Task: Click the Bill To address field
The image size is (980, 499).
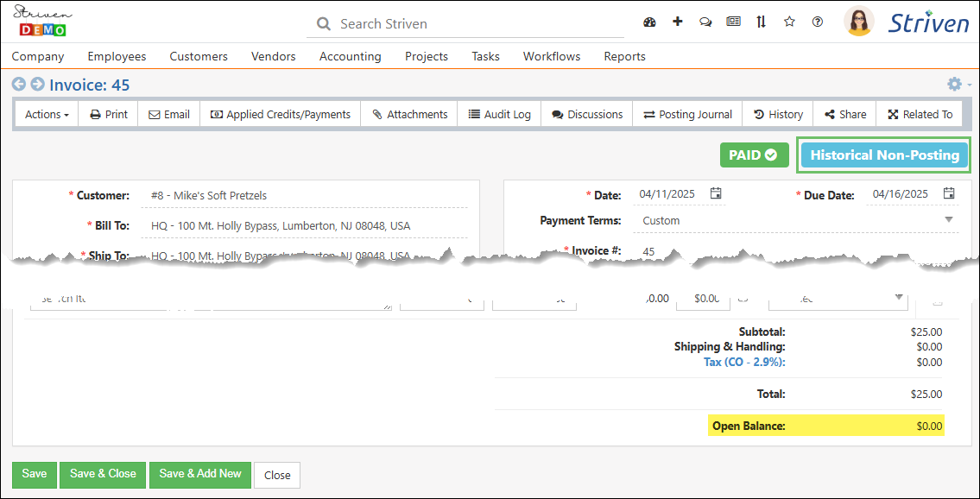Action: [x=305, y=225]
